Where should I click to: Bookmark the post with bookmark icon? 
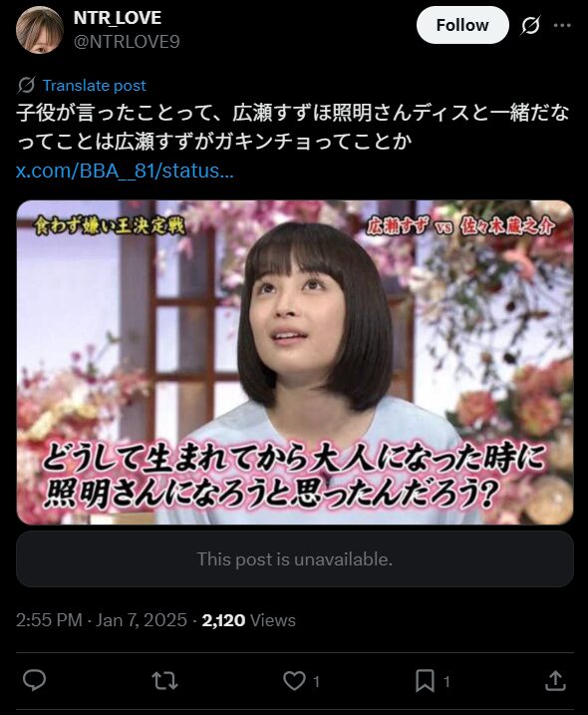tap(425, 681)
